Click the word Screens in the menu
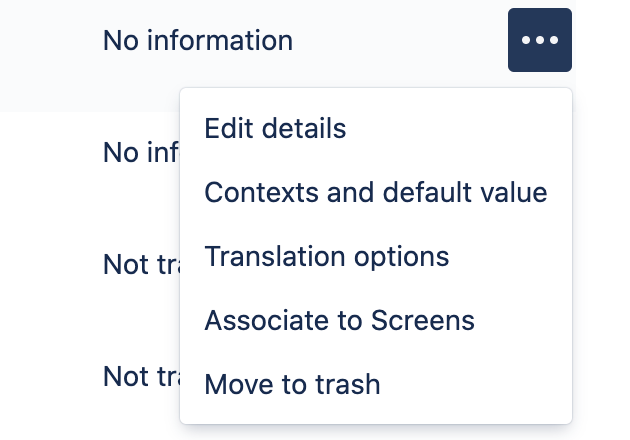This screenshot has height=440, width=630. 423,320
